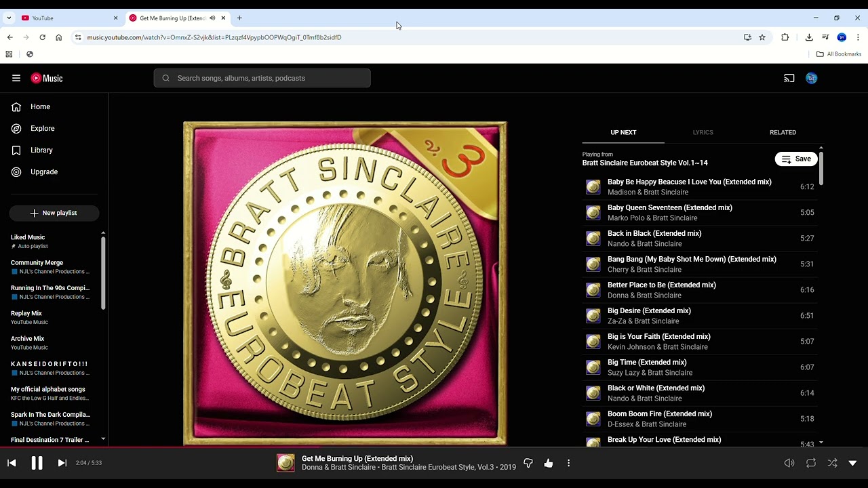The image size is (868, 488).
Task: Like the song Get Me Burning Up
Action: click(549, 464)
